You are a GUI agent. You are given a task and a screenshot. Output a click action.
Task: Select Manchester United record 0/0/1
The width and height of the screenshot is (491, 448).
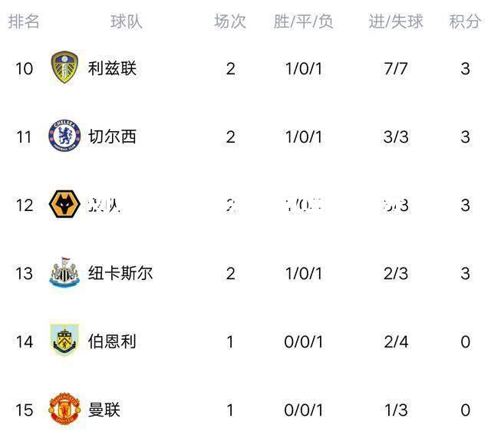tap(304, 410)
